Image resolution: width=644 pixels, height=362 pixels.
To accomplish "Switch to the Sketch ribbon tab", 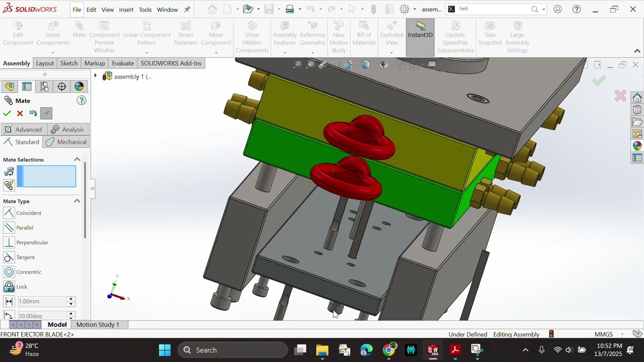I will pos(69,63).
